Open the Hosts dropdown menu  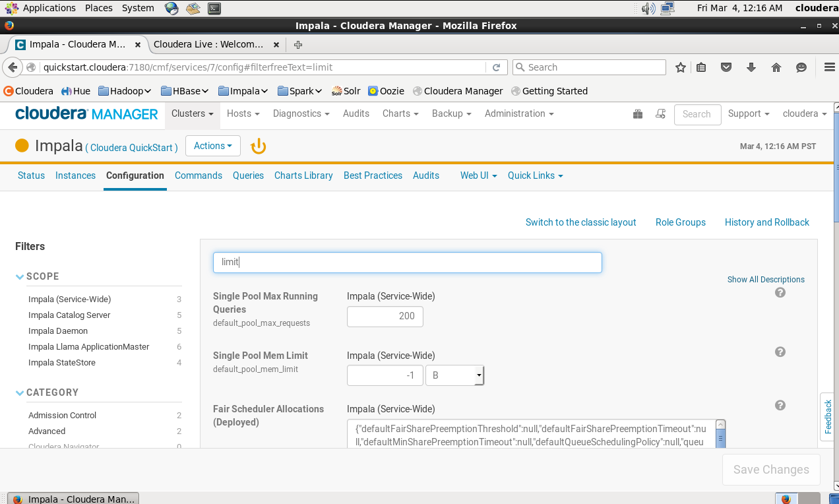(x=243, y=113)
